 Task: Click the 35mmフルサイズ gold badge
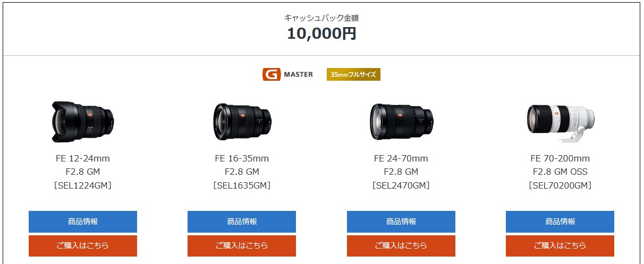tap(353, 74)
